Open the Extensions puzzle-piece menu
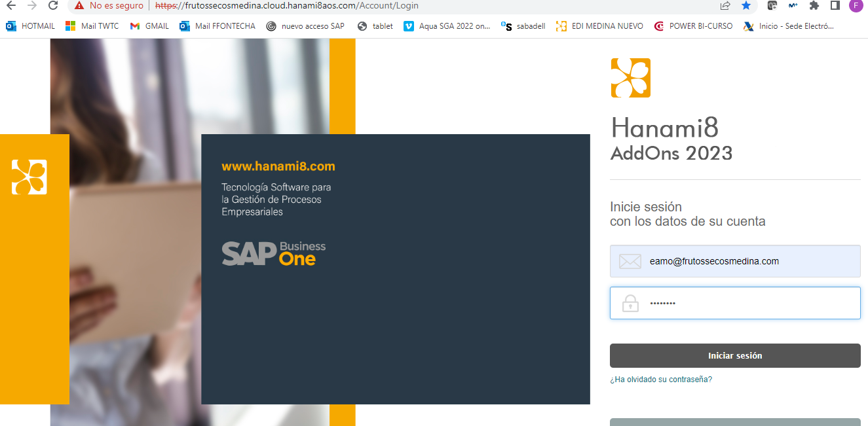The height and width of the screenshot is (426, 868). [x=814, y=6]
